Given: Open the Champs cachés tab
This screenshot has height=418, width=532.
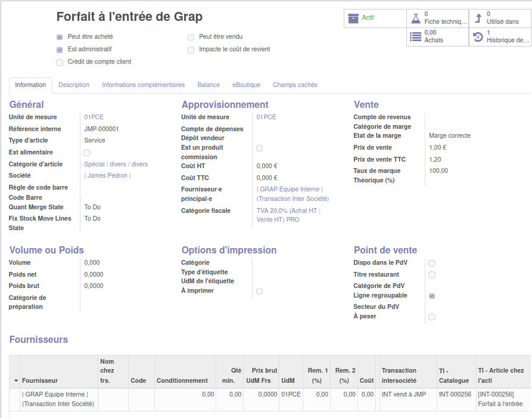Looking at the screenshot, I should click(295, 85).
